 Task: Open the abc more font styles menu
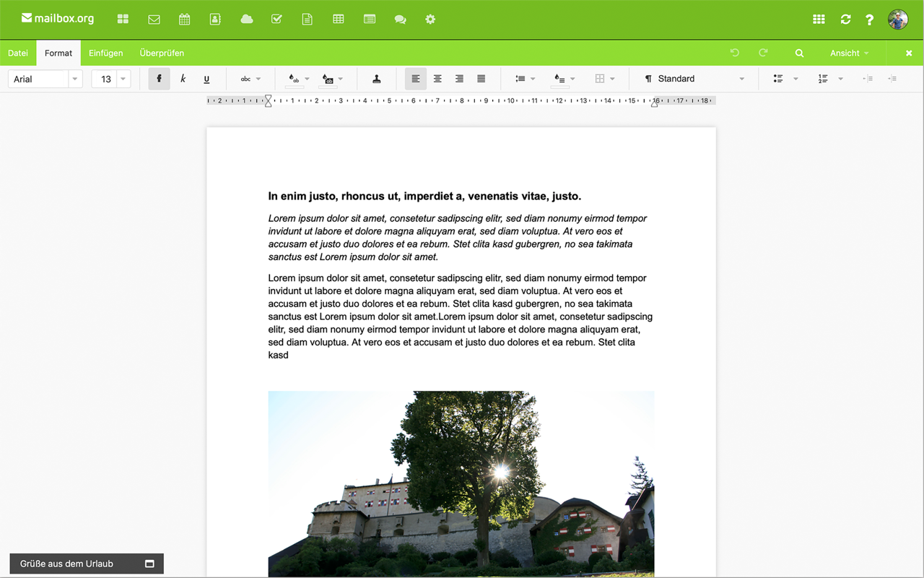250,79
